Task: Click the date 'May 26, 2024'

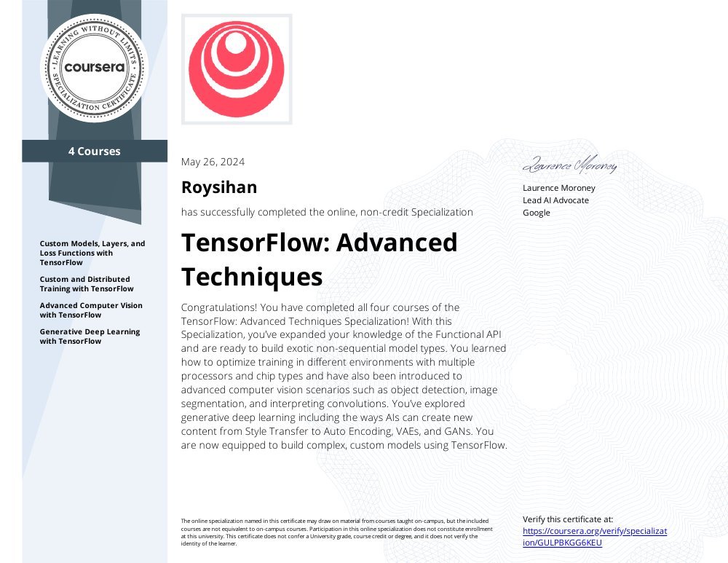Action: pyautogui.click(x=213, y=162)
